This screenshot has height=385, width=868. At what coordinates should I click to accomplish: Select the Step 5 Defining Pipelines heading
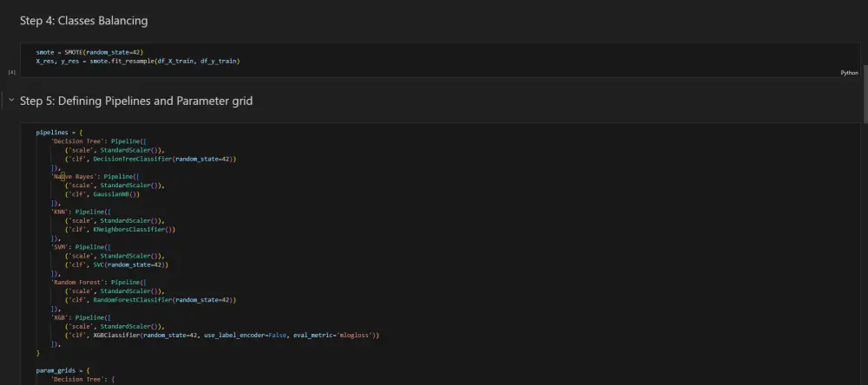pyautogui.click(x=136, y=101)
